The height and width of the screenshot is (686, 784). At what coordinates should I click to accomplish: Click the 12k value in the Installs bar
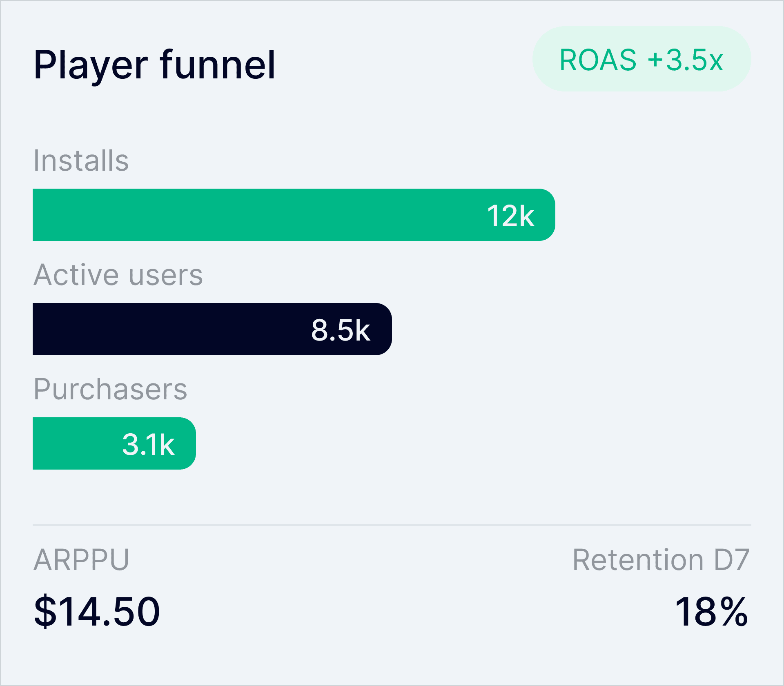[510, 216]
